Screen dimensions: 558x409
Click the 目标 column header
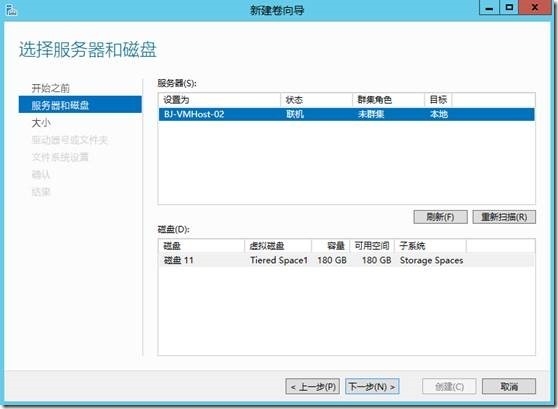pos(438,100)
